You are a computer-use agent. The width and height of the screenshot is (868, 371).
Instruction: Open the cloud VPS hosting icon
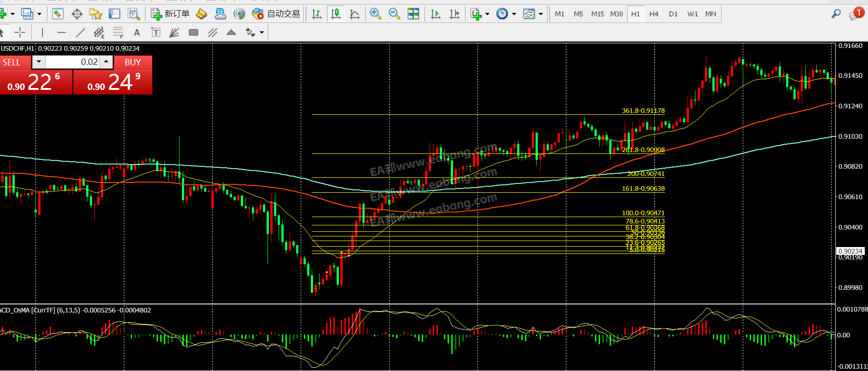(220, 14)
